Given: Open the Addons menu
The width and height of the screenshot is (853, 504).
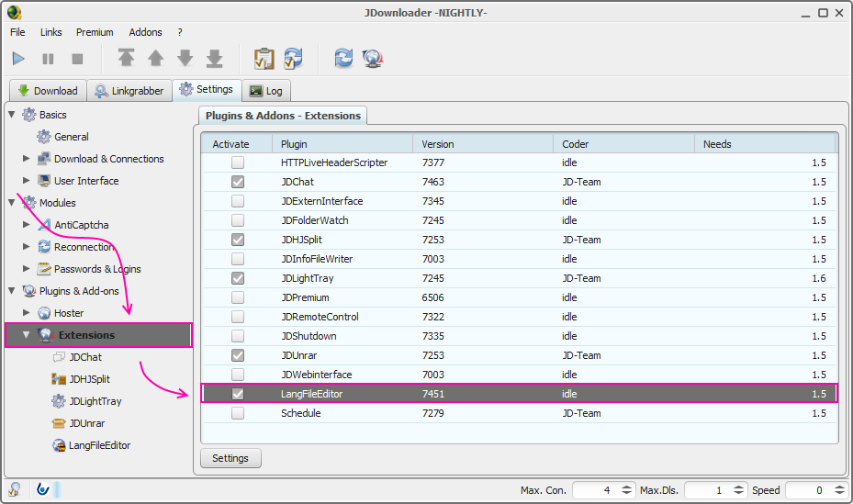Looking at the screenshot, I should tap(145, 32).
